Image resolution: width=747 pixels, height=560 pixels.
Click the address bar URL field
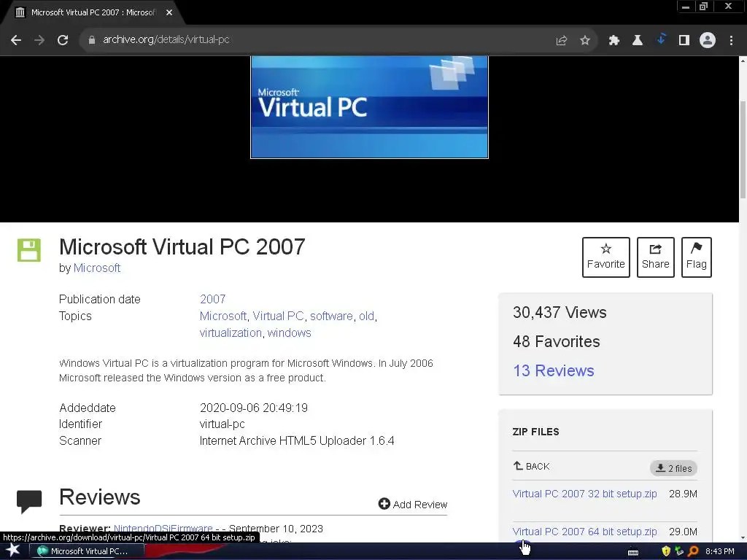coord(320,40)
